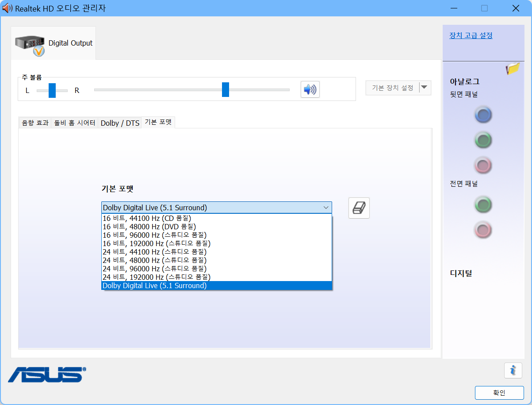Screen dimensions: 532x405
Task: Click the 전면 패널 label
Action: [463, 184]
